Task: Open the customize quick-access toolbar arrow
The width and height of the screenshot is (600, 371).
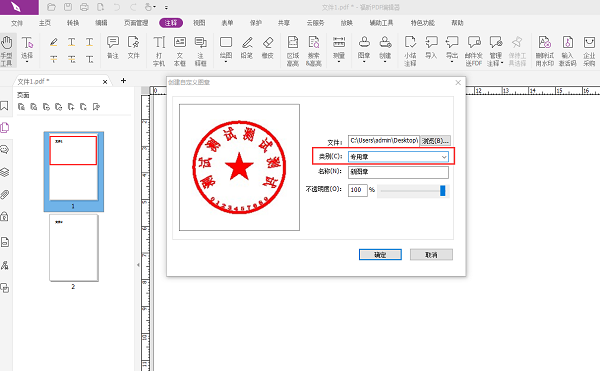Action: (166, 7)
